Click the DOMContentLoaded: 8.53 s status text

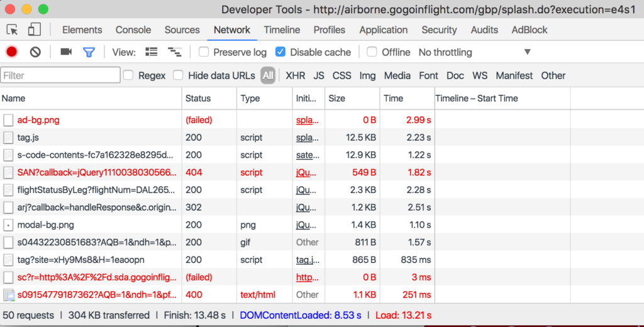point(301,316)
